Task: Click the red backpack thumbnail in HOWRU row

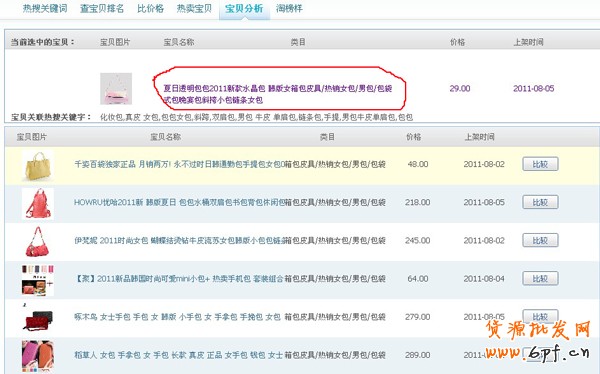Action: pos(38,203)
